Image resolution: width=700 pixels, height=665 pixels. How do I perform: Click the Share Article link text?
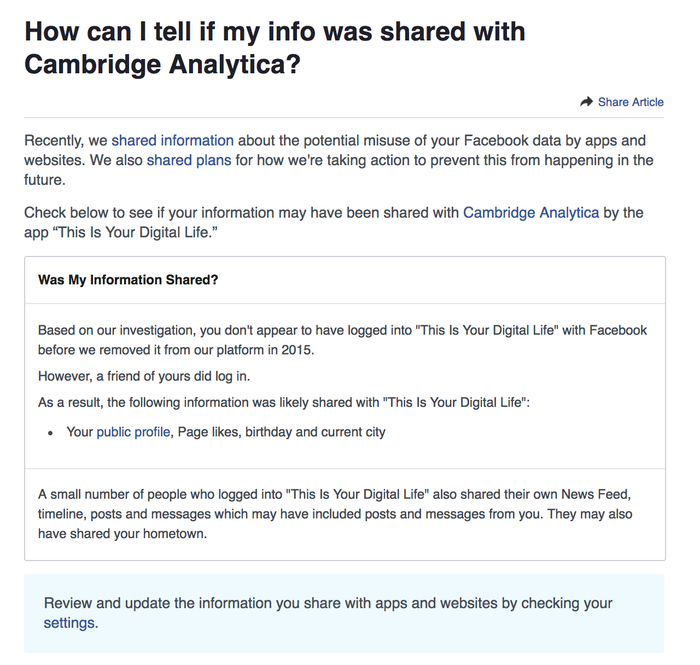[630, 102]
